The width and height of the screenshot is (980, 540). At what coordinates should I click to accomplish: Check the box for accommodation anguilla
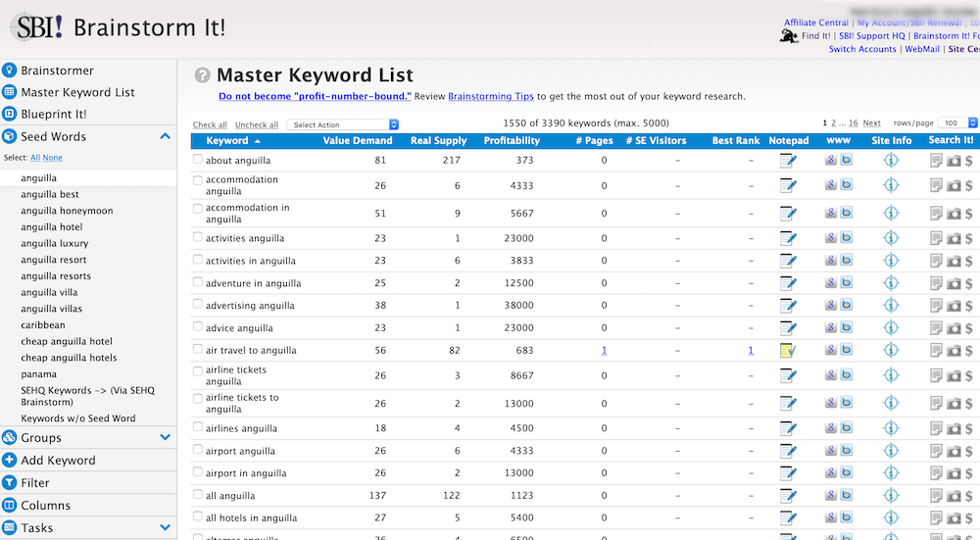tap(198, 180)
